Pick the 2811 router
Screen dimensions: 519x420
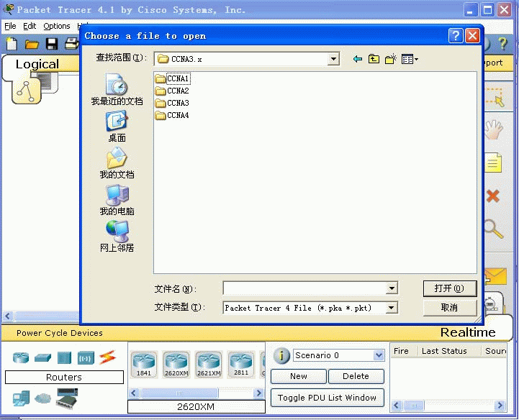(241, 364)
